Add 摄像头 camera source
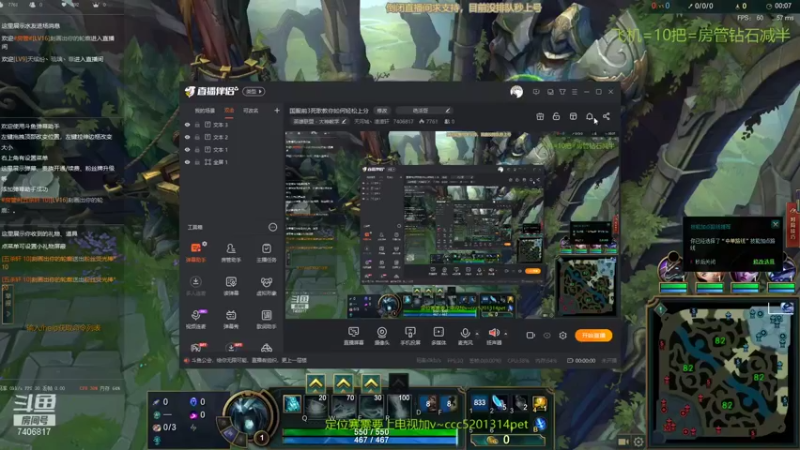800x450 pixels. pos(382,336)
